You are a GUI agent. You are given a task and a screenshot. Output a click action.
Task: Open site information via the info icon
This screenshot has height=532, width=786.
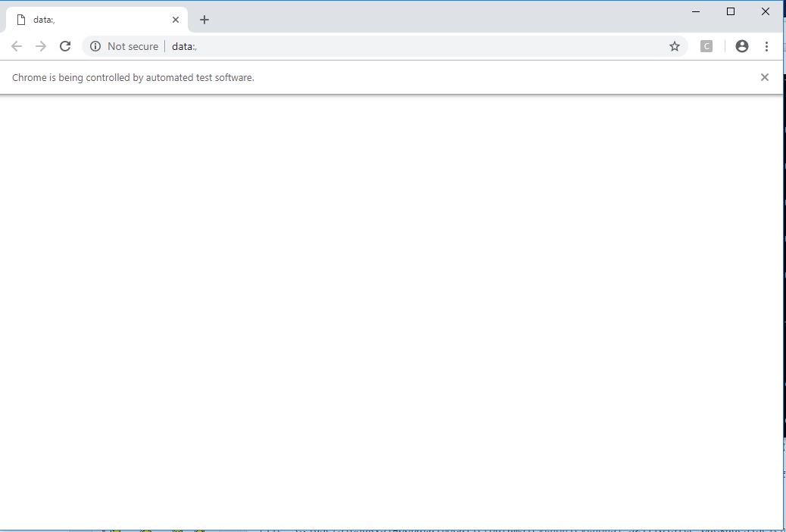pyautogui.click(x=95, y=46)
